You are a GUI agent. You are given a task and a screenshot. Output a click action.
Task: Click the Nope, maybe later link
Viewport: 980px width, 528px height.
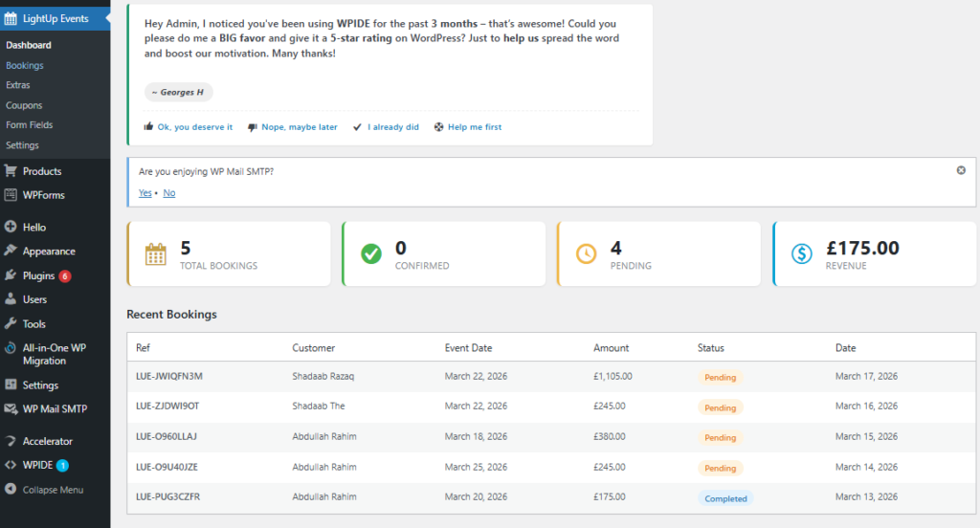[300, 127]
